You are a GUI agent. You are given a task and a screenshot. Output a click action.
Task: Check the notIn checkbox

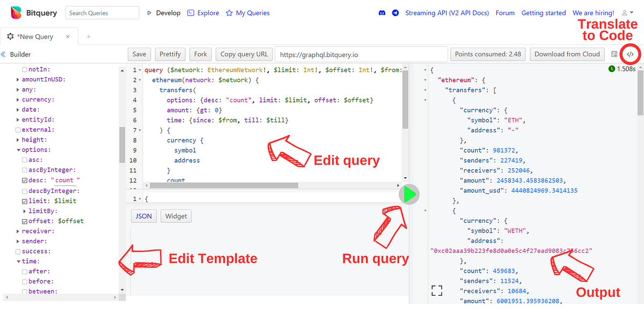point(24,70)
